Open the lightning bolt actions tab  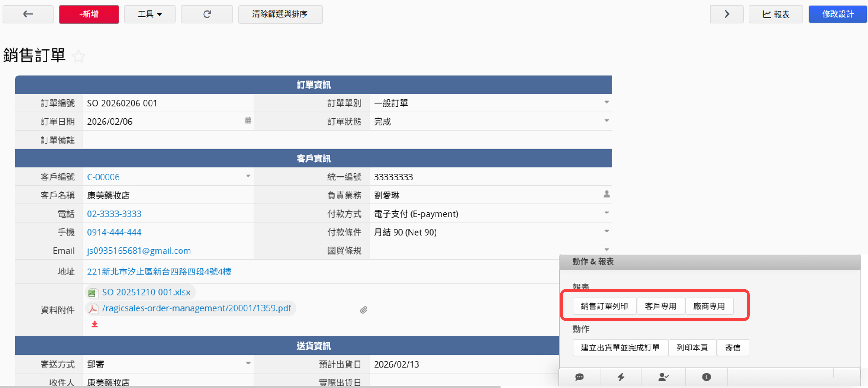pyautogui.click(x=621, y=377)
